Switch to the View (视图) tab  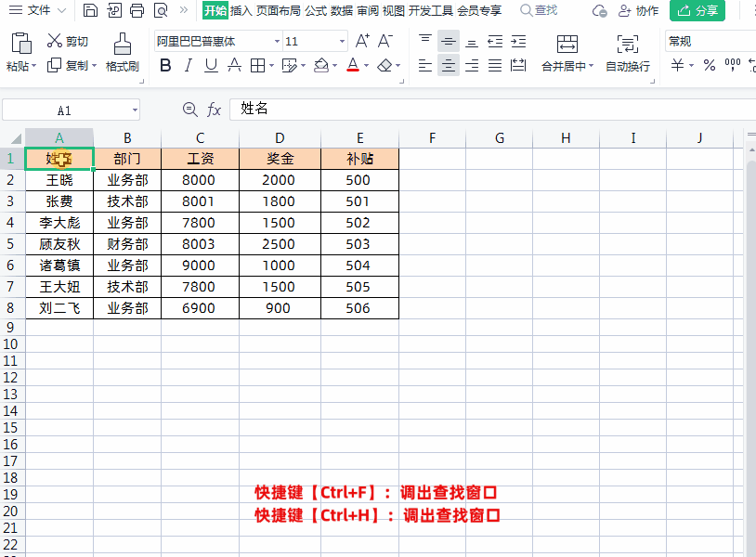394,10
